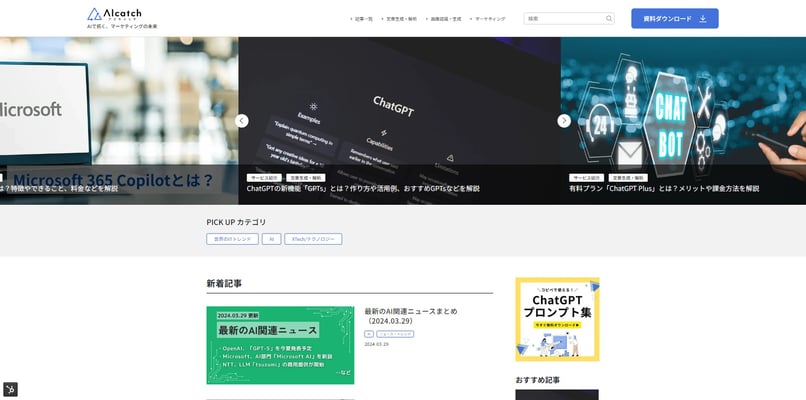806x400 pixels.
Task: Open the ChatGPTの新機能「GPTs」とは article title
Action: click(x=363, y=189)
